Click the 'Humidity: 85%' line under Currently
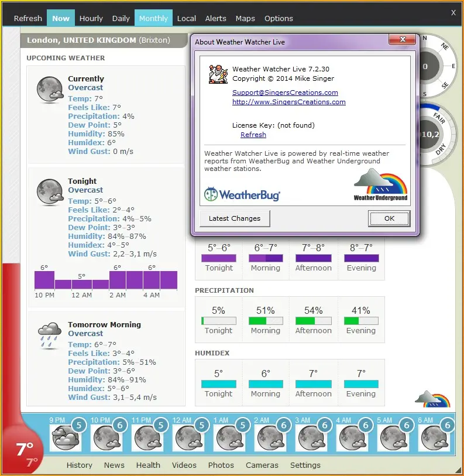 (96, 134)
